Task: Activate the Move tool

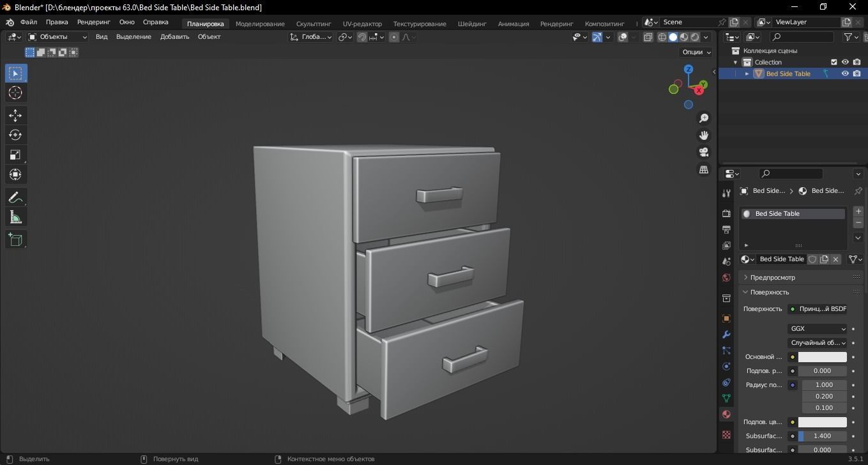Action: point(15,116)
